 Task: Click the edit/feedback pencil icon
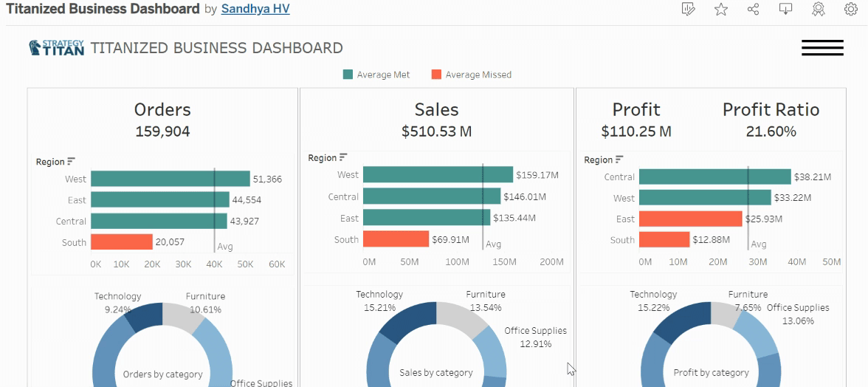tap(688, 9)
